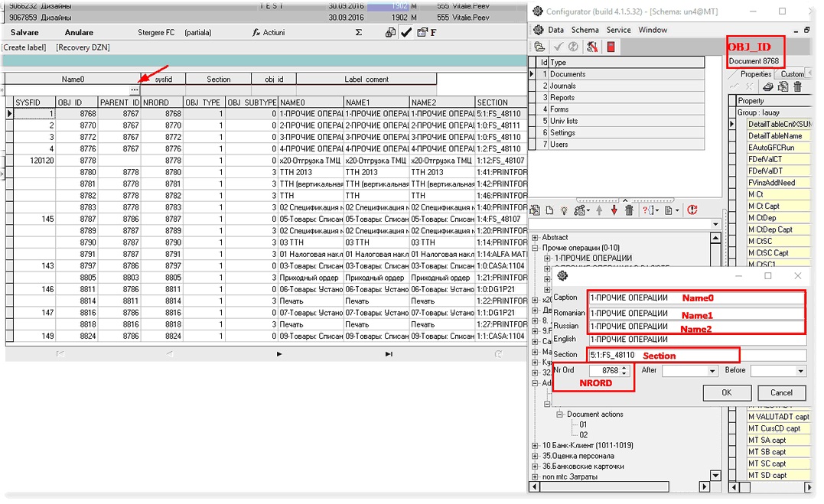Click the Create label link
The height and width of the screenshot is (504, 824).
pyautogui.click(x=24, y=47)
